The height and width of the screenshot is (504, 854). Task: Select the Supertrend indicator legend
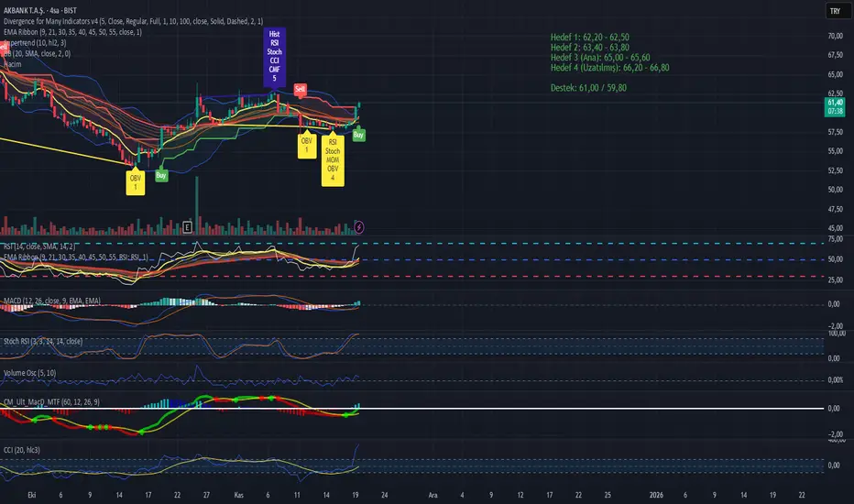coord(35,43)
